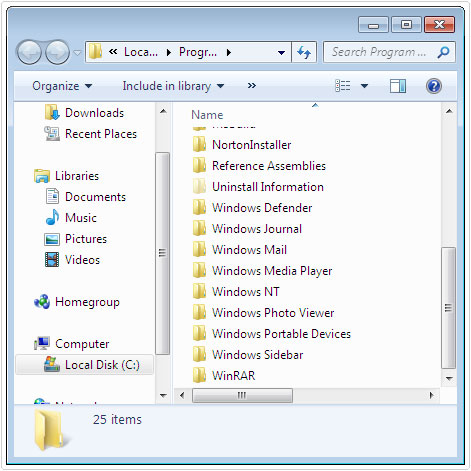The image size is (471, 471).
Task: Minimize the Explorer window
Action: click(373, 24)
